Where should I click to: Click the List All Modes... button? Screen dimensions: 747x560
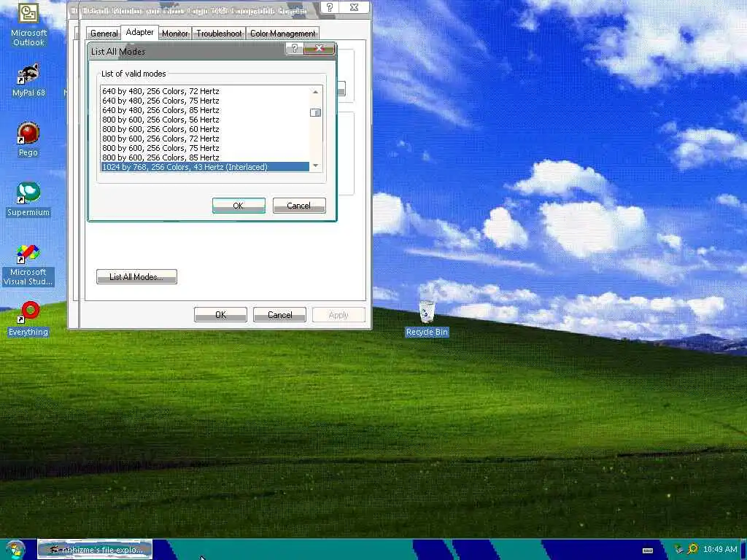136,276
